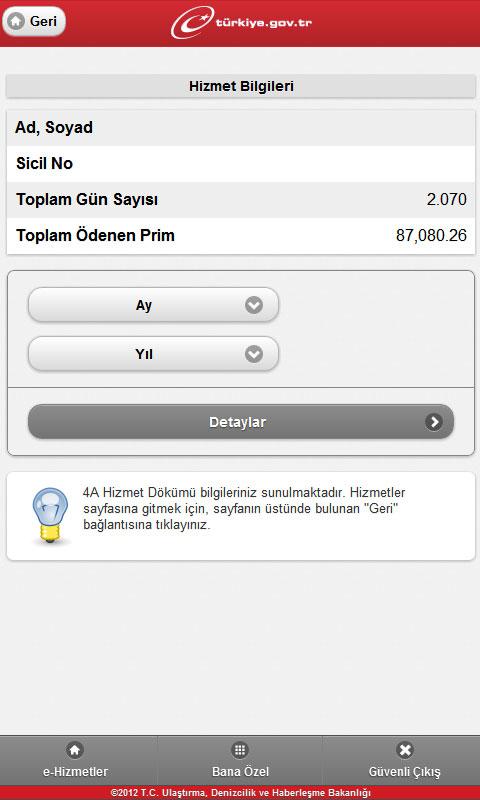Screen dimensions: 480x800
Task: Open the Yıl year dropdown
Action: [x=153, y=354]
